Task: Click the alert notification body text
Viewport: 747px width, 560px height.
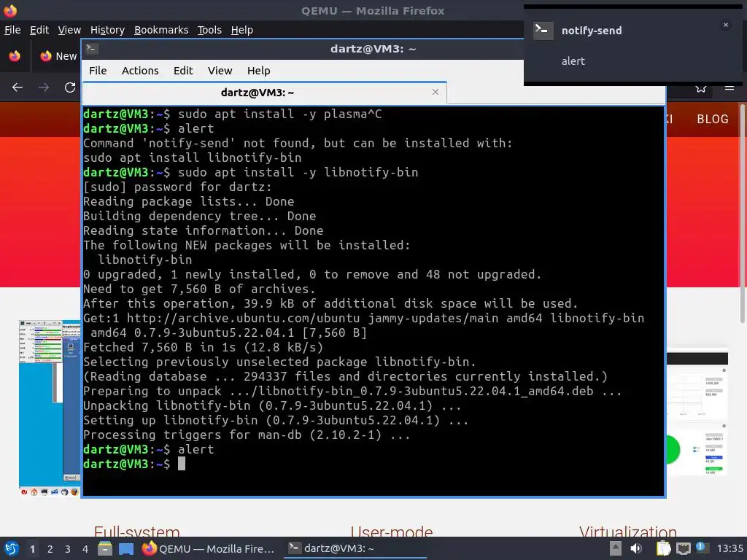Action: coord(573,61)
